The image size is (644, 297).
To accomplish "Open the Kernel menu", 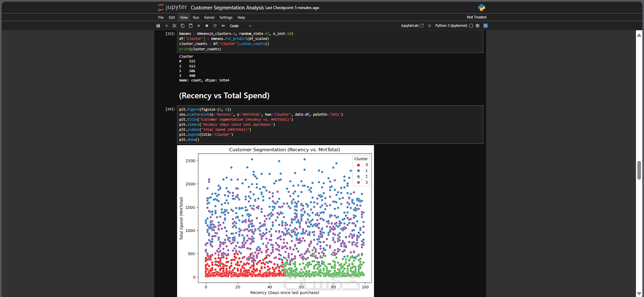I will point(209,17).
